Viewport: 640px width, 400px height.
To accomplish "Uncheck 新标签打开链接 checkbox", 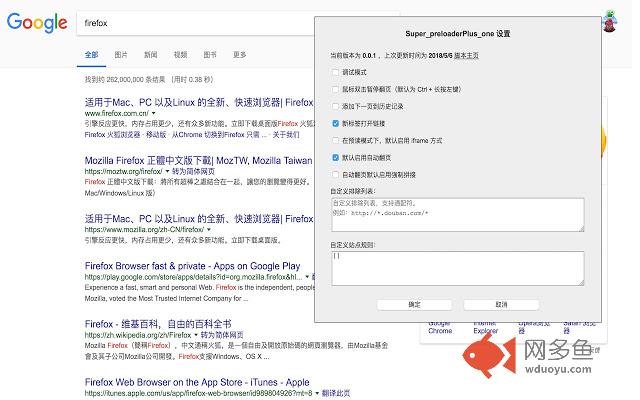I will [x=336, y=123].
